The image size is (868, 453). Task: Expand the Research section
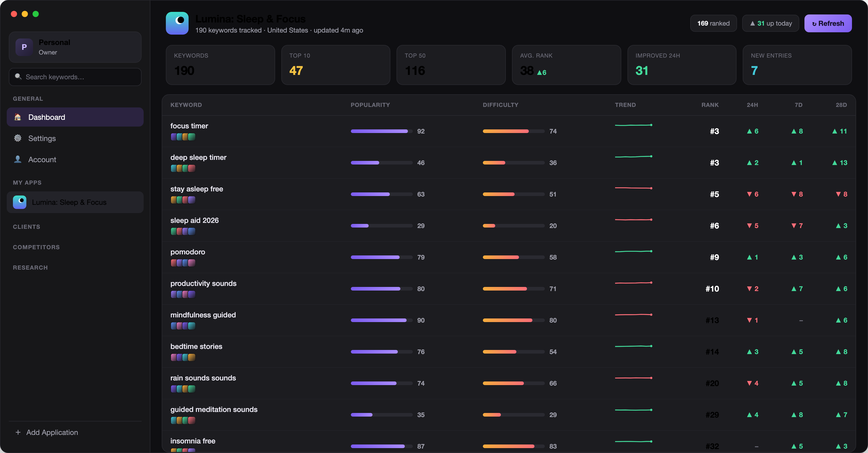point(30,267)
